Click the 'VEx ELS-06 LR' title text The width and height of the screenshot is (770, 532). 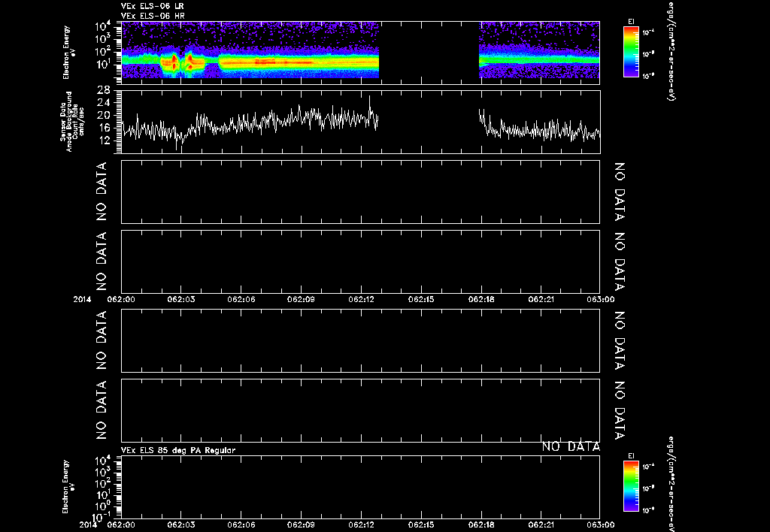click(152, 6)
